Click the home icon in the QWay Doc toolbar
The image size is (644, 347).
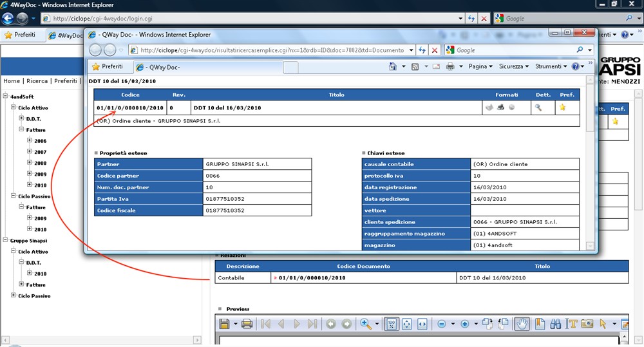393,66
